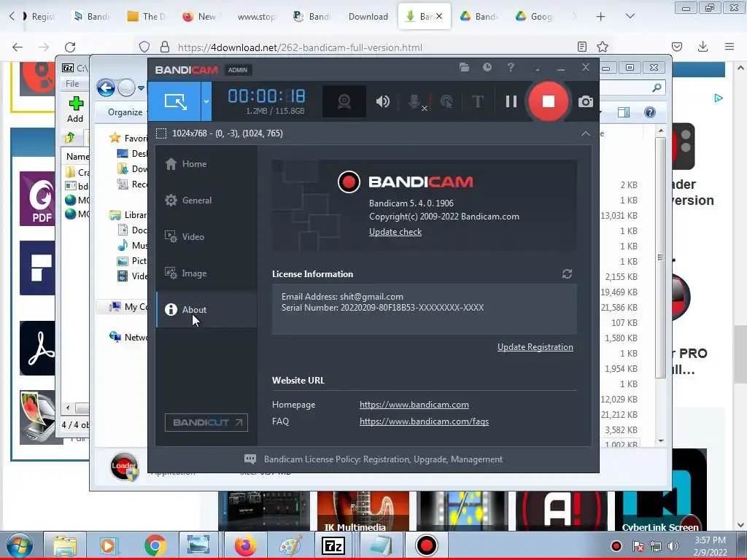Viewport: 747px width, 560px height.
Task: Select Favorites in Explorer navigation pane
Action: [x=128, y=138]
